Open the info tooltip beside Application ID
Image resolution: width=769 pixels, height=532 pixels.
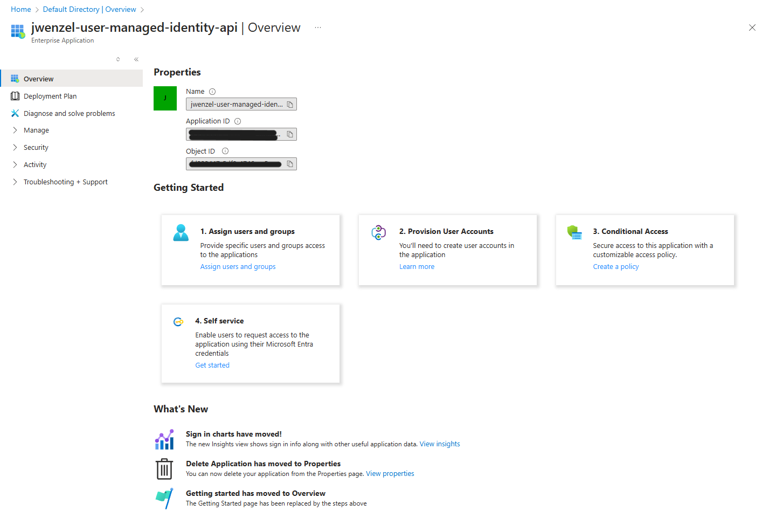[x=238, y=121]
